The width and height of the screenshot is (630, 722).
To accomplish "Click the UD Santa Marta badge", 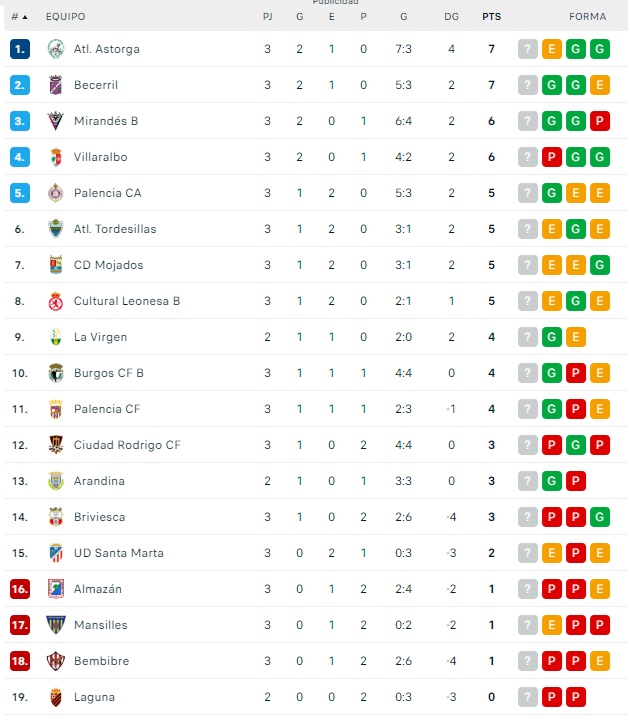I will pos(56,553).
